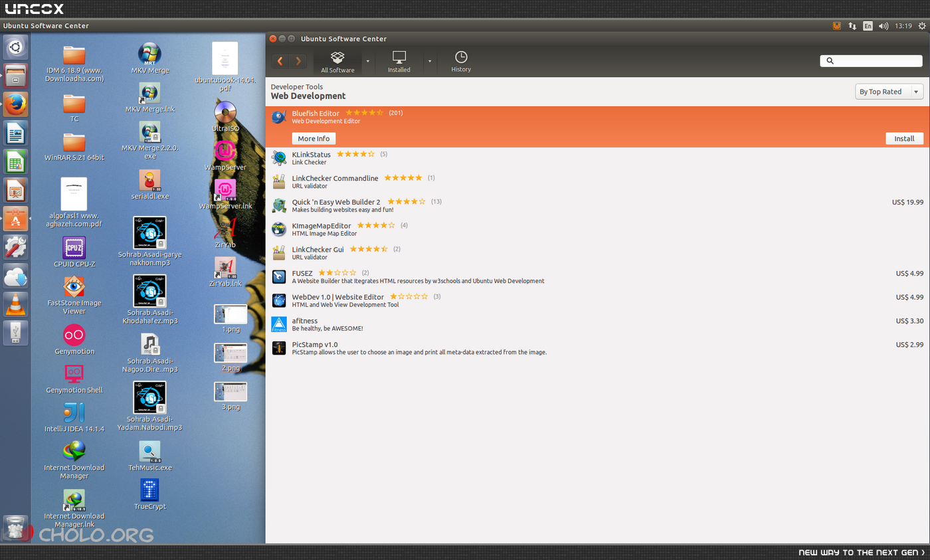Open the History view
The image size is (930, 560).
tap(461, 62)
